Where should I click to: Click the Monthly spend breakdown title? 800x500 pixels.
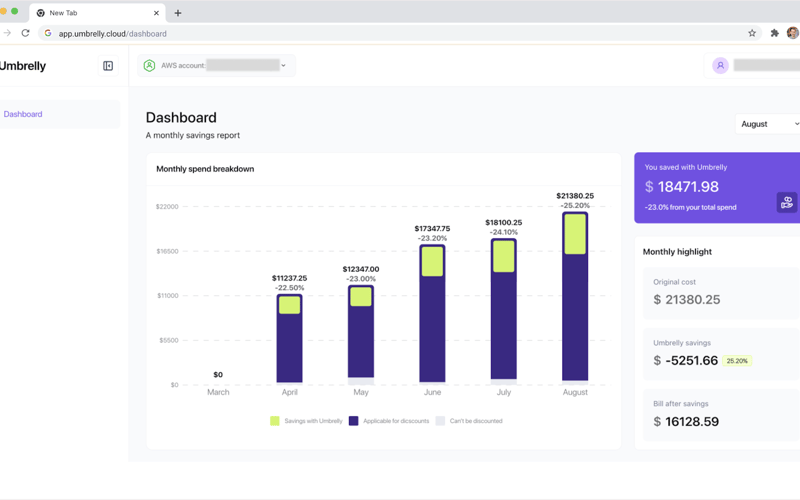pos(205,169)
